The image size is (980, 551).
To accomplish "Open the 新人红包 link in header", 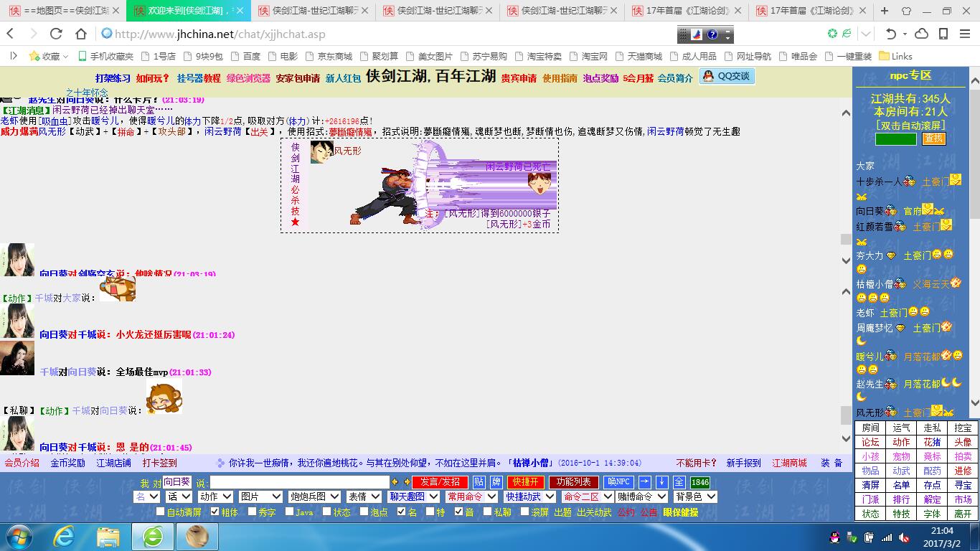I will [x=343, y=78].
